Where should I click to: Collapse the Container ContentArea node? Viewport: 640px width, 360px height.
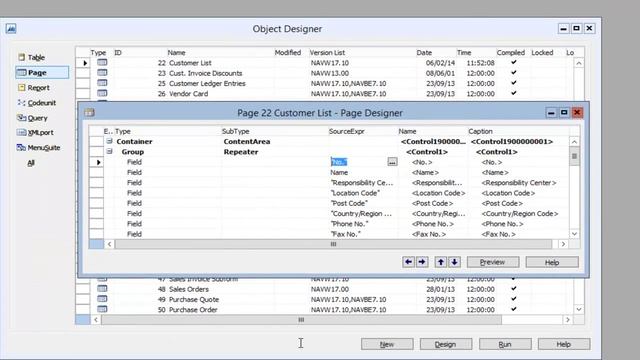click(109, 141)
